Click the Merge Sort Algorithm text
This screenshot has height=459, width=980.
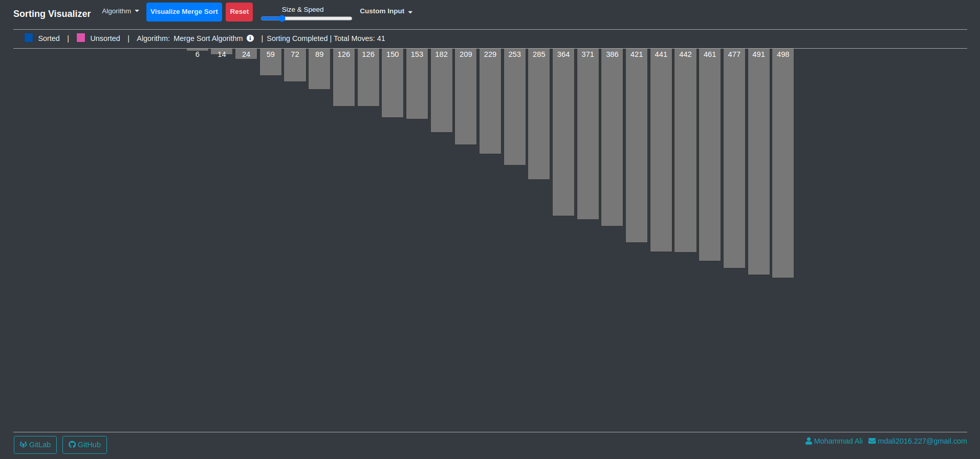(208, 38)
